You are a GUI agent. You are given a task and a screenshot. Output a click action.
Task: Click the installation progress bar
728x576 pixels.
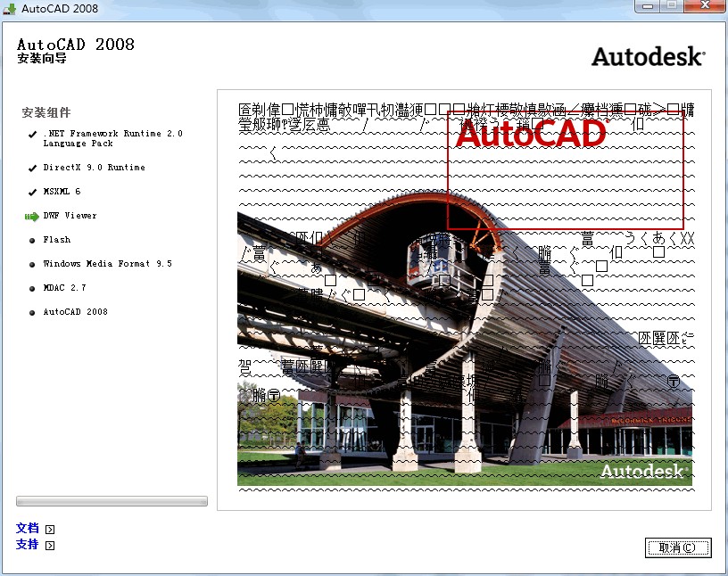click(x=112, y=501)
